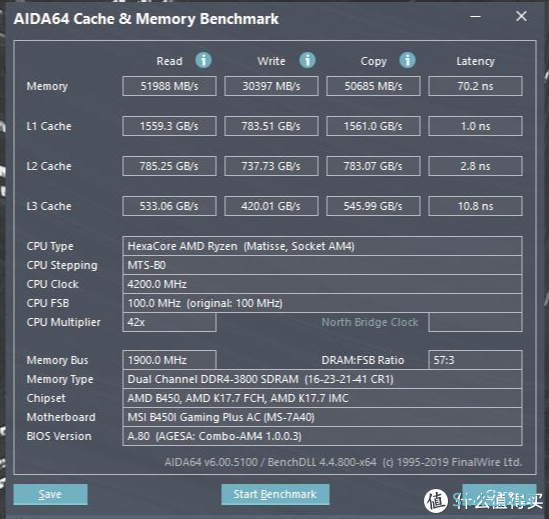Select L1 Cache Read 1559.3 GB/s

click(x=169, y=126)
